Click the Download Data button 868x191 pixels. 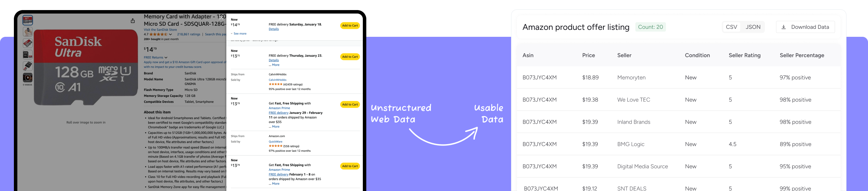pyautogui.click(x=805, y=27)
